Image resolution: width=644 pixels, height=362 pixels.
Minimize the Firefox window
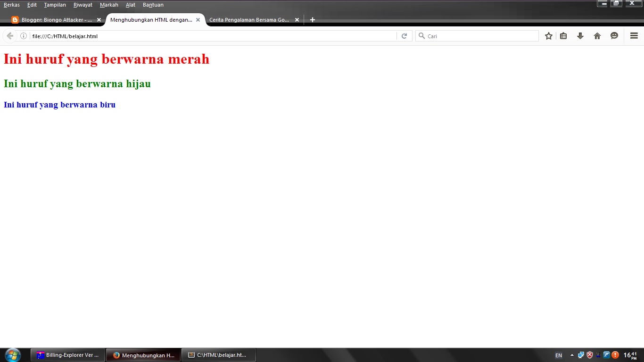(603, 3)
